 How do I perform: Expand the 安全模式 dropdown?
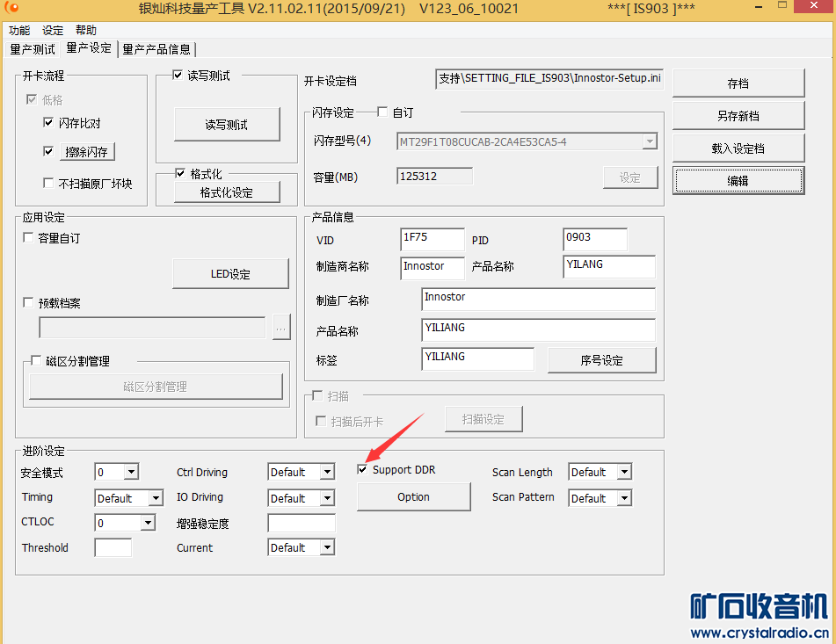pyautogui.click(x=131, y=472)
